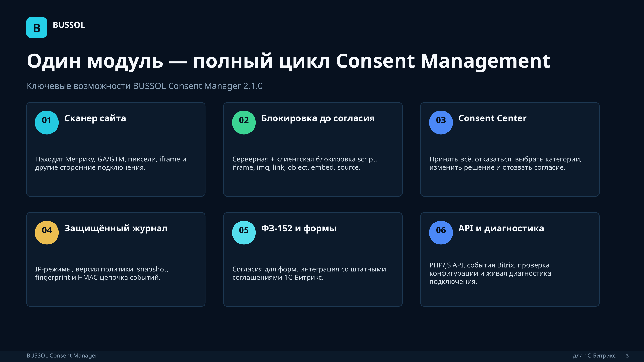Click the 02 green number badge
Viewport: 644px width, 362px height.
tap(244, 122)
